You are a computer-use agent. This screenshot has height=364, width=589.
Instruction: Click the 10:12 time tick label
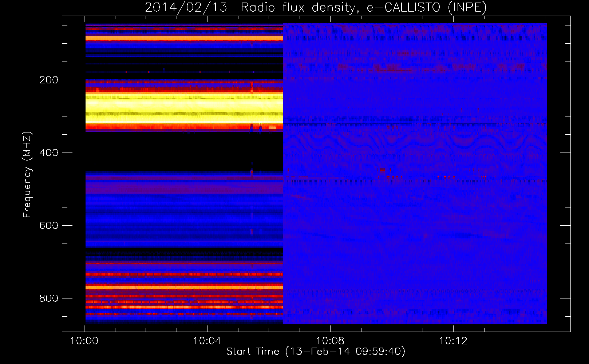click(x=453, y=341)
